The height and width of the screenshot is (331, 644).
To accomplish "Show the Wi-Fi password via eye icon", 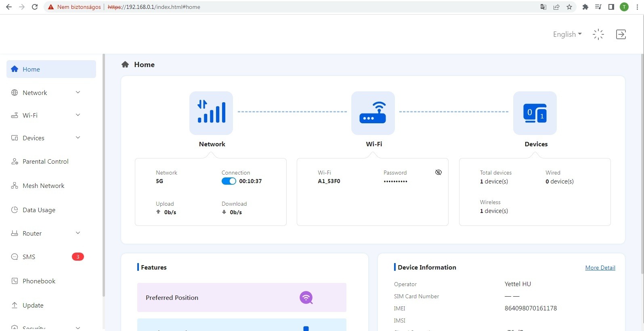I will click(438, 173).
